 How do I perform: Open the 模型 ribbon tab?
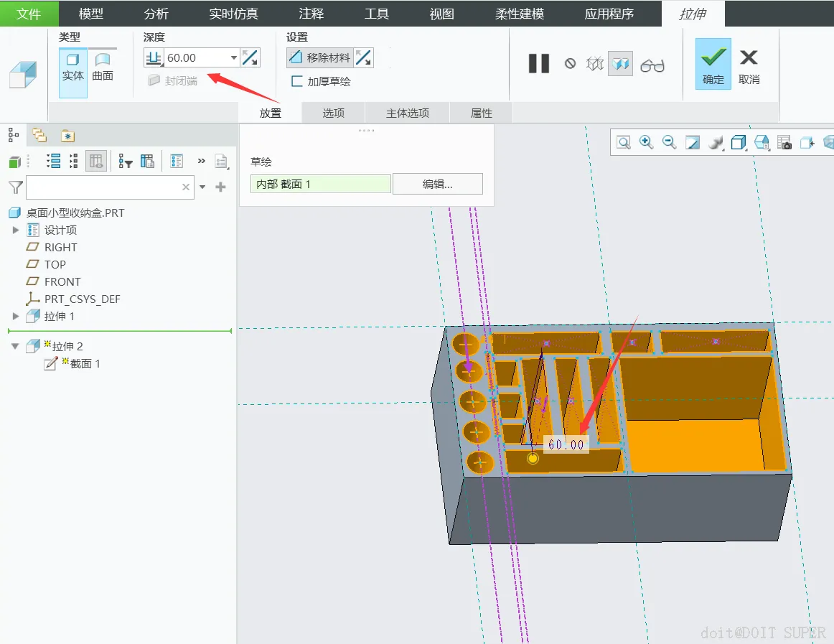[x=91, y=14]
